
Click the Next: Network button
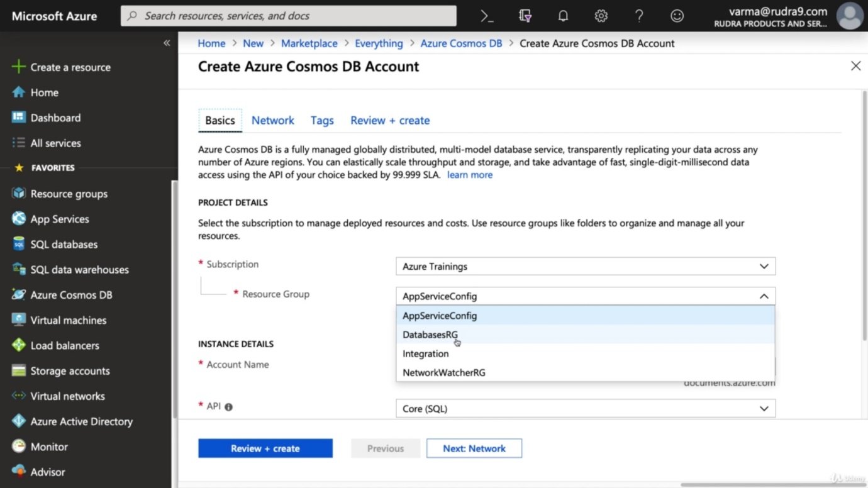coord(474,448)
